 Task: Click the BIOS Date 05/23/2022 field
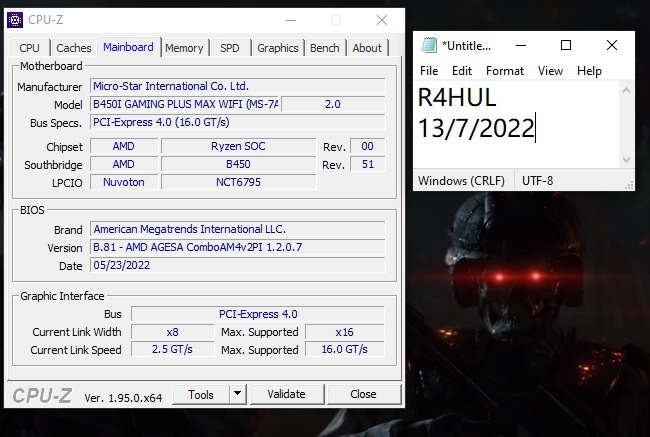238,265
